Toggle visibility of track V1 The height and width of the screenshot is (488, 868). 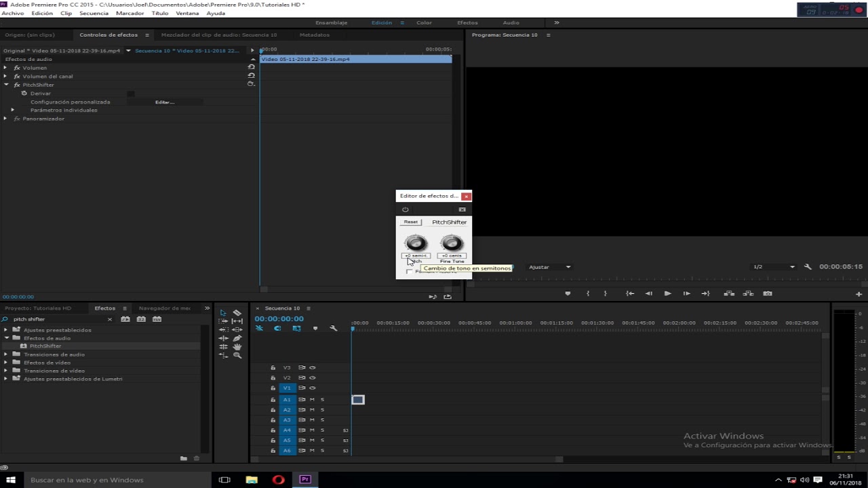(313, 388)
